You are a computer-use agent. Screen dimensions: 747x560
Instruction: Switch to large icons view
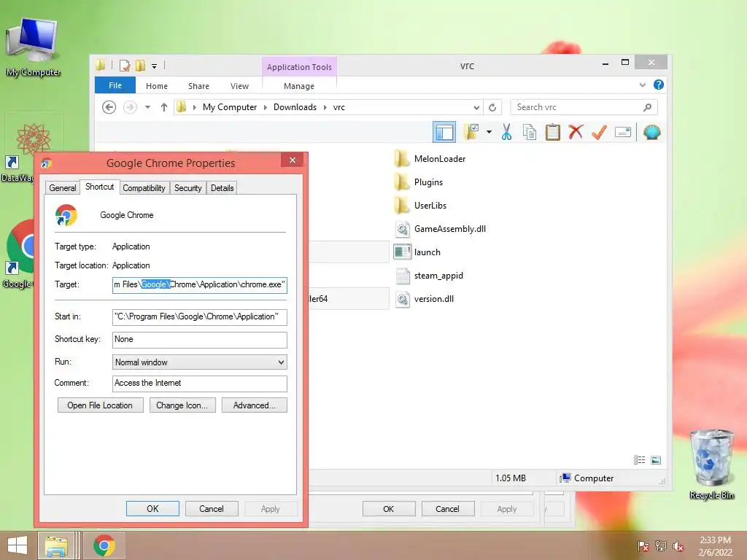(x=656, y=459)
